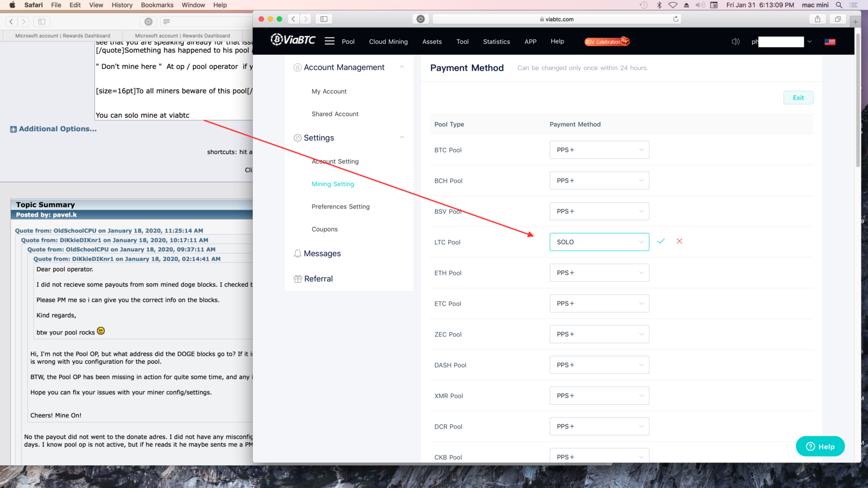The image size is (868, 488).
Task: Open the Apple menu
Action: (12, 5)
